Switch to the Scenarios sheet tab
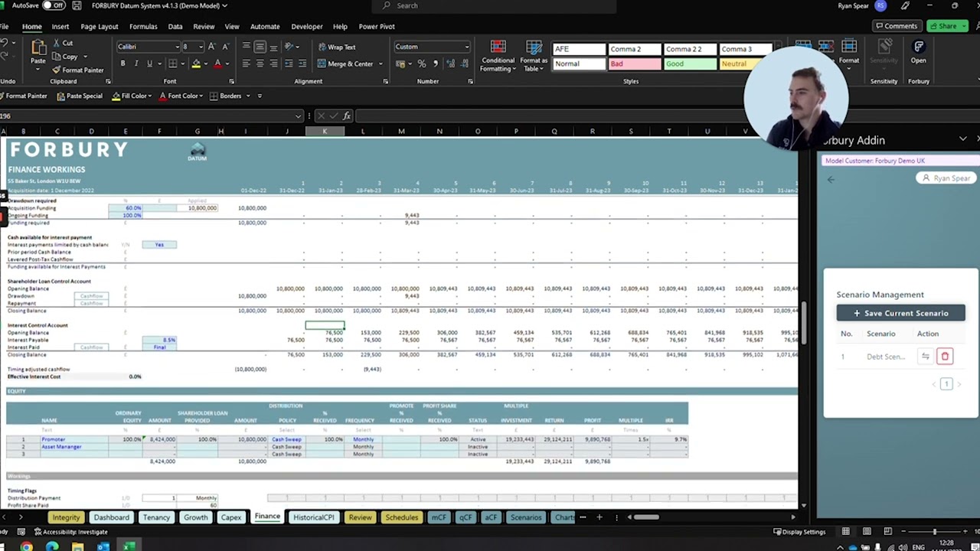980x551 pixels. (525, 517)
